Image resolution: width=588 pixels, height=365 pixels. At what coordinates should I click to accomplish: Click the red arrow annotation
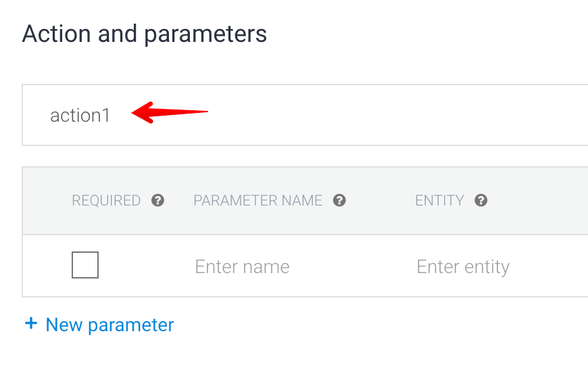(x=170, y=112)
